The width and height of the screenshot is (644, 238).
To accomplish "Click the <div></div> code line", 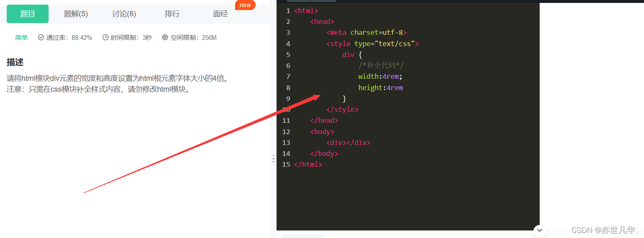I will [x=349, y=142].
